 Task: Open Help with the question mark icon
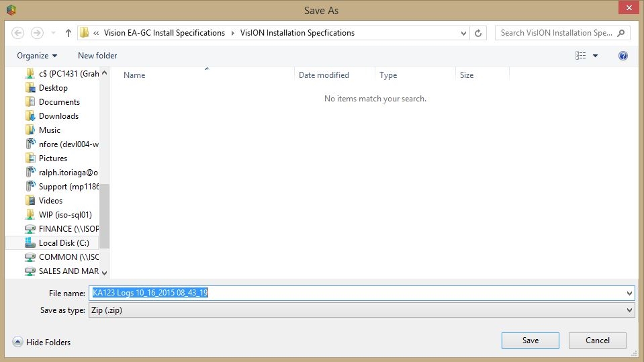(623, 56)
